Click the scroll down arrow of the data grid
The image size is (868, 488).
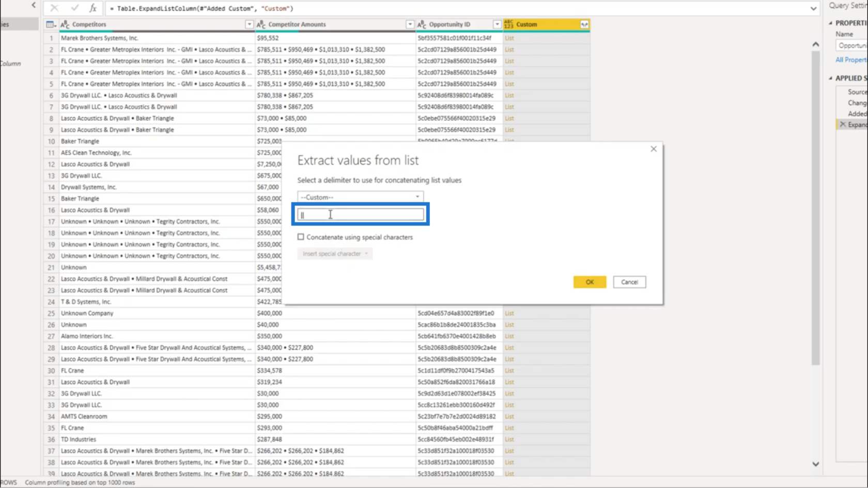815,464
